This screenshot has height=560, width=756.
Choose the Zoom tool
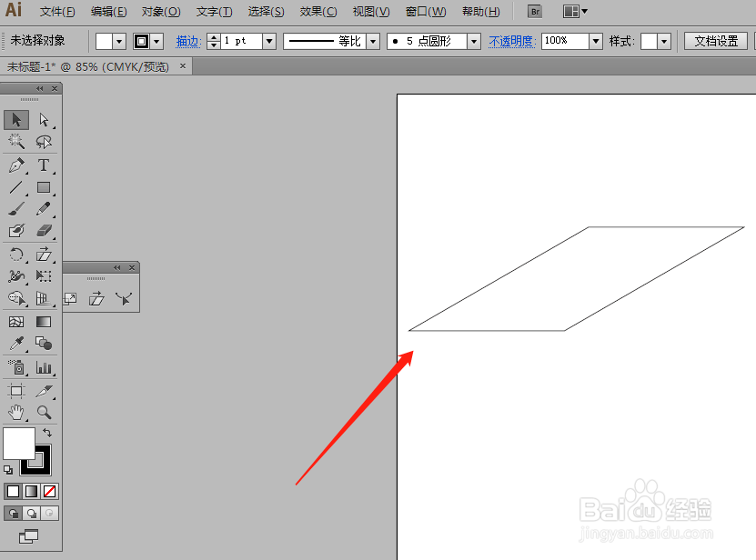point(44,413)
